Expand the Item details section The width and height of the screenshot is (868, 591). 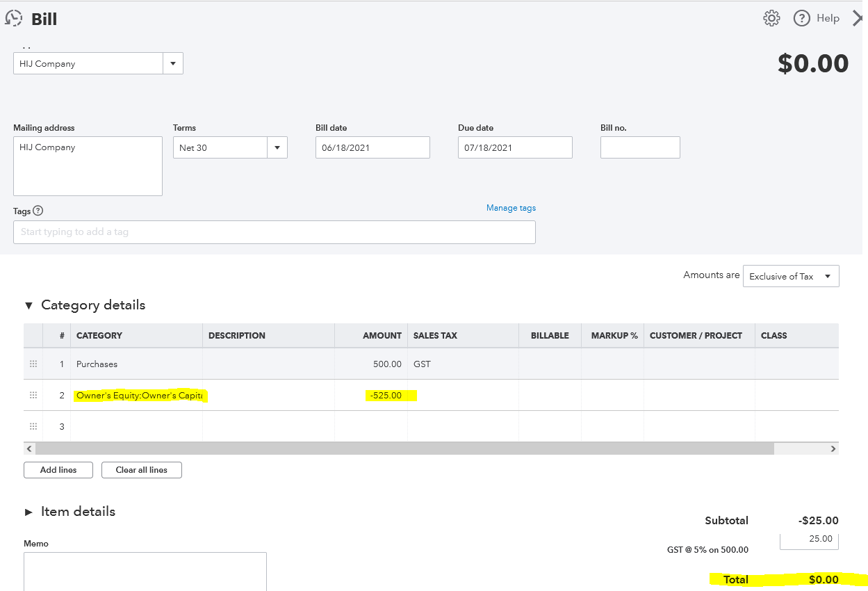tap(28, 512)
